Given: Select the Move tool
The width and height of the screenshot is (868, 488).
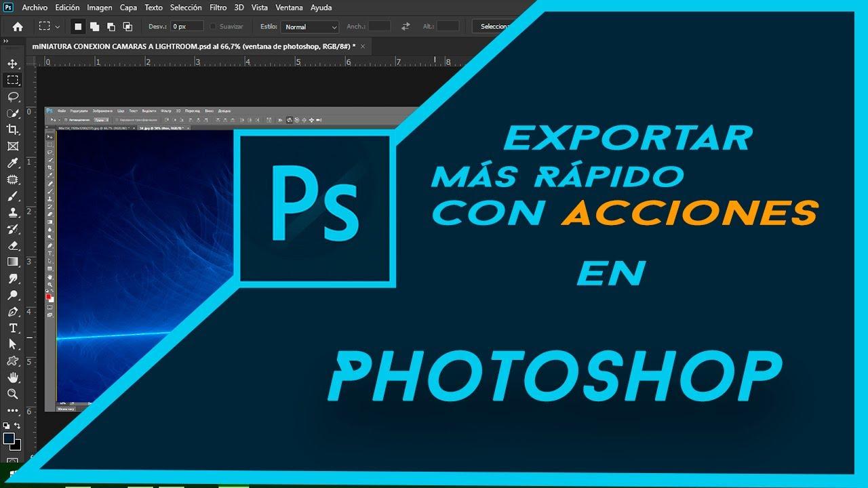Looking at the screenshot, I should (x=12, y=63).
